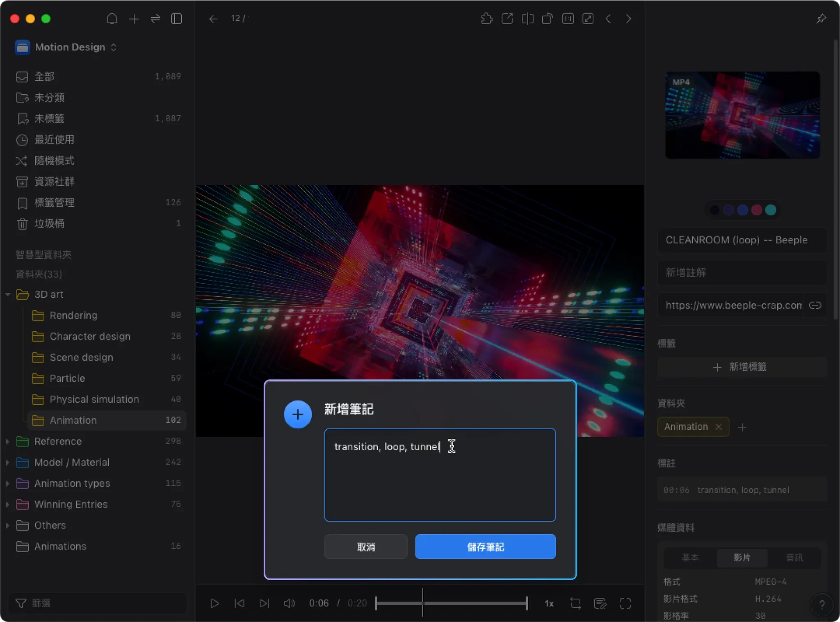This screenshot has height=622, width=840.
Task: Open file in external app icon
Action: point(507,19)
